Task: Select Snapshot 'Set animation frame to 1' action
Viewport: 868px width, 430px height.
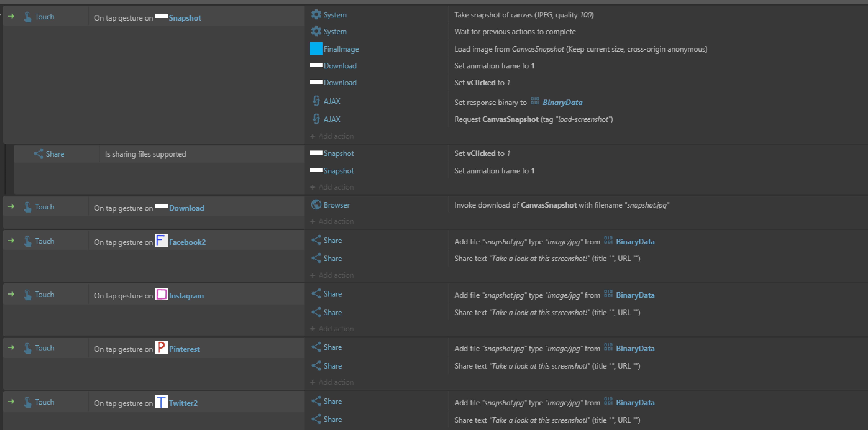Action: 494,171
